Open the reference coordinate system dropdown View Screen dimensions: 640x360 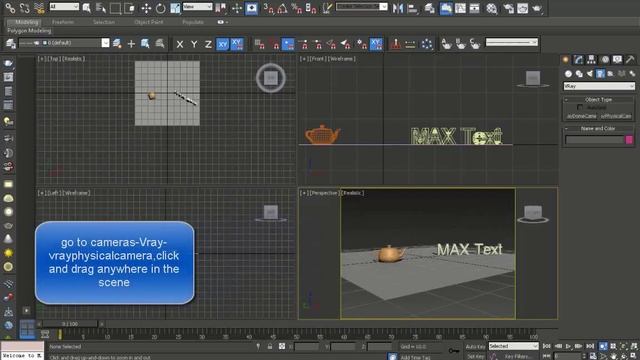click(x=198, y=7)
